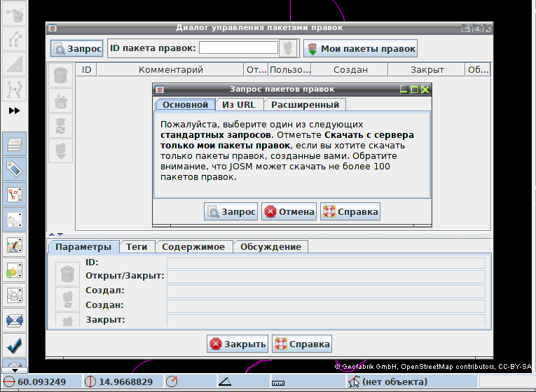Click inside the ID пакета правок field
The image size is (536, 392).
(239, 48)
